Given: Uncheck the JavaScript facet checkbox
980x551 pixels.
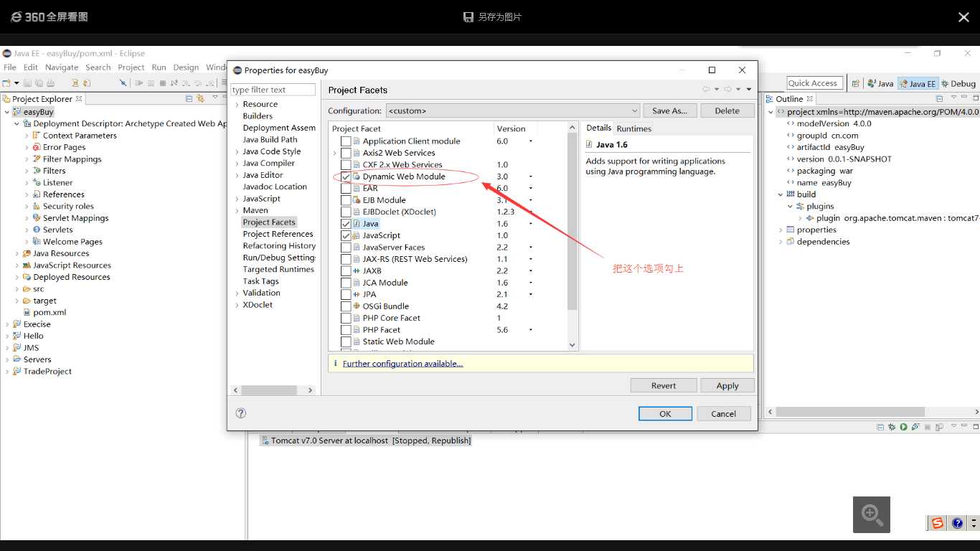Looking at the screenshot, I should coord(346,235).
